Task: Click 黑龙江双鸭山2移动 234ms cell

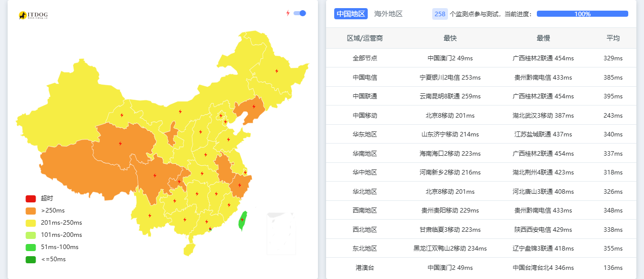Action: (450, 249)
